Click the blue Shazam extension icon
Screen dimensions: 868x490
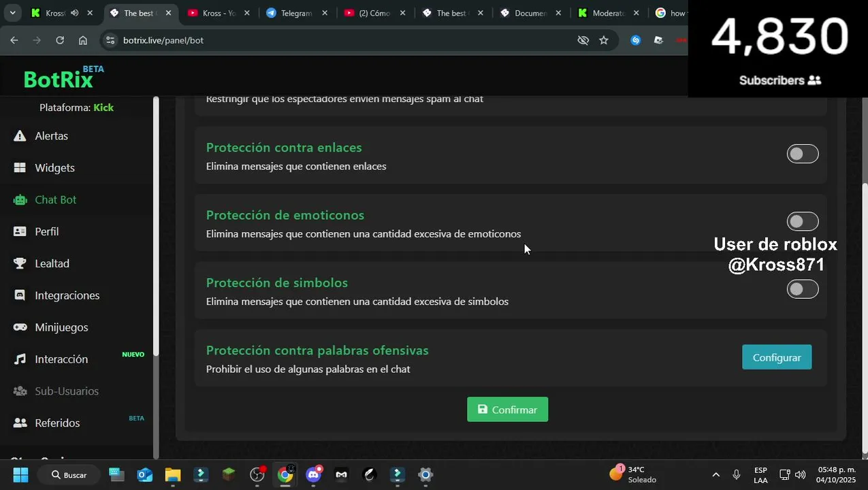(636, 40)
